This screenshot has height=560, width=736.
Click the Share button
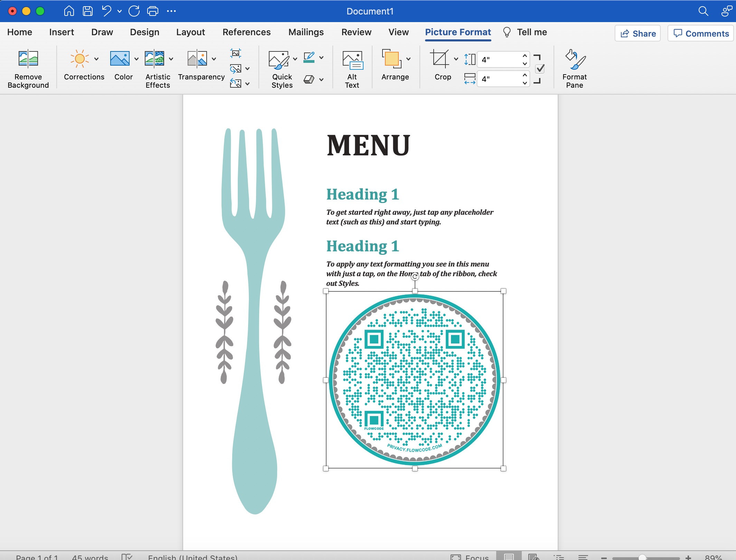point(638,33)
